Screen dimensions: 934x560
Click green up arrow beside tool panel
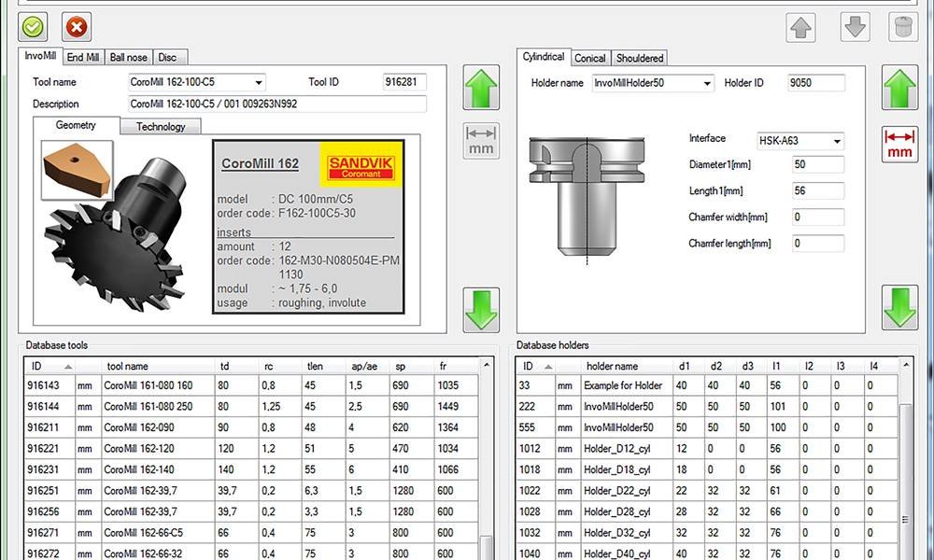481,88
